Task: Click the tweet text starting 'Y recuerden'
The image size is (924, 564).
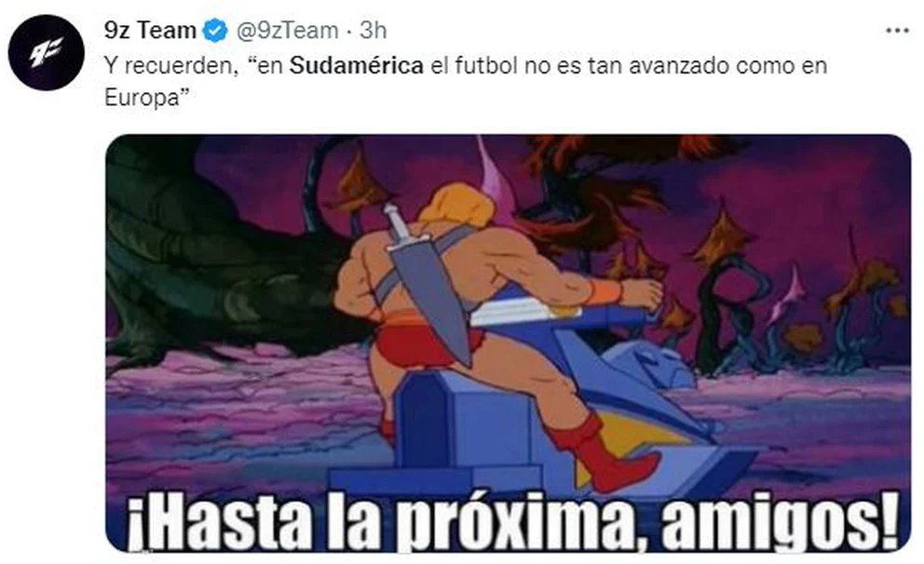Action: [466, 81]
